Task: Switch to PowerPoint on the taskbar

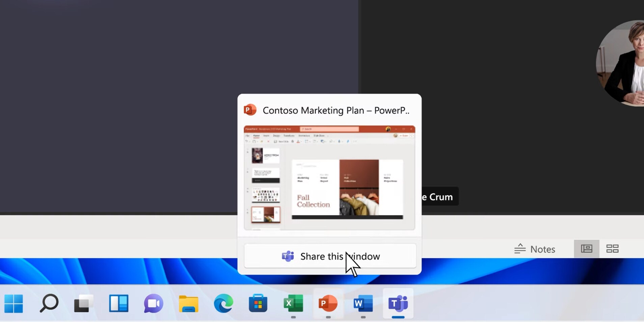Action: point(327,303)
